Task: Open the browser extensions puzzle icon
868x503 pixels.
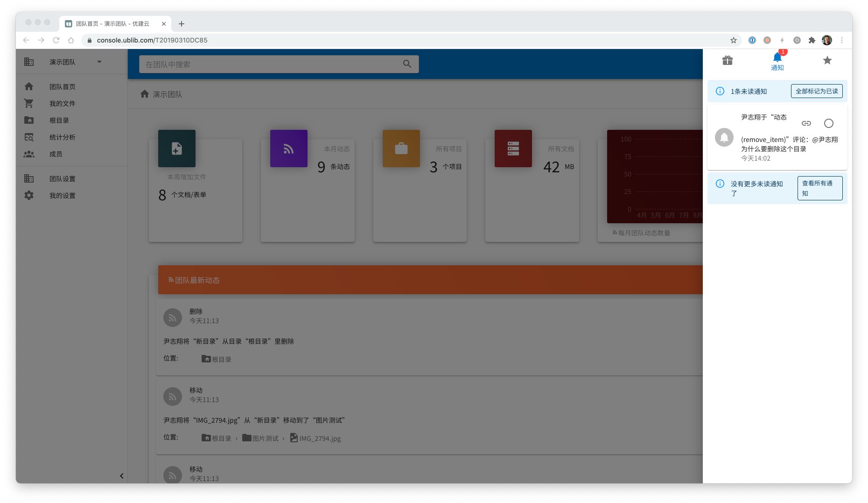Action: click(812, 40)
